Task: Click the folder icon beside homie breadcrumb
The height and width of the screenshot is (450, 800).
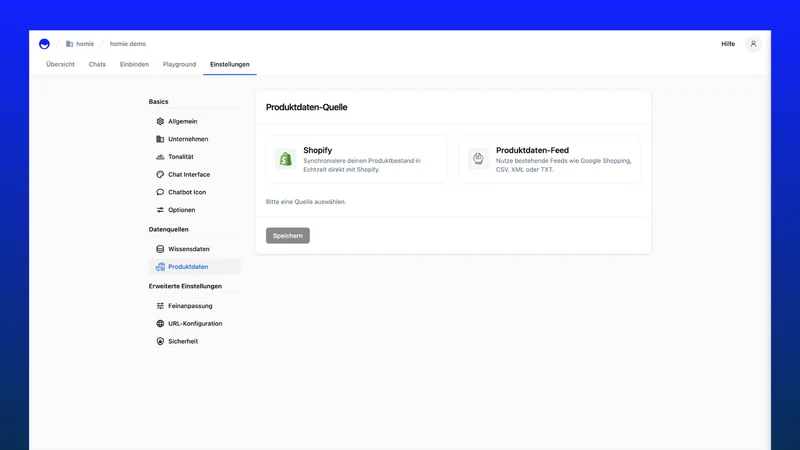Action: (x=69, y=44)
